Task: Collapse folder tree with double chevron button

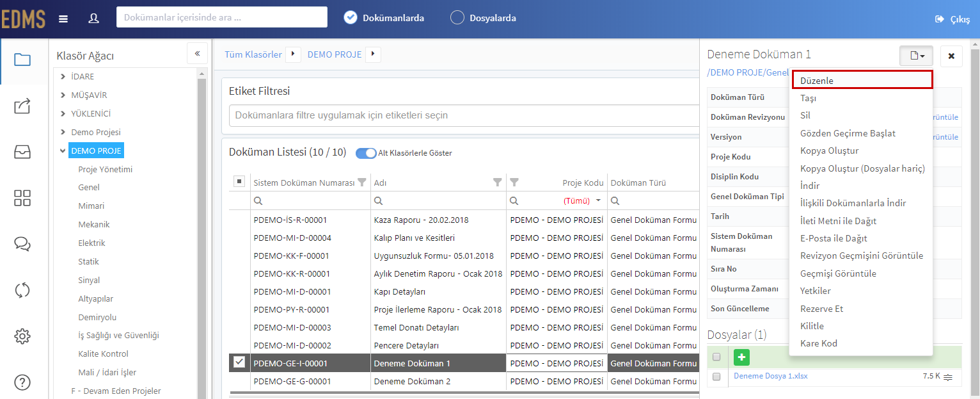Action: (x=197, y=54)
